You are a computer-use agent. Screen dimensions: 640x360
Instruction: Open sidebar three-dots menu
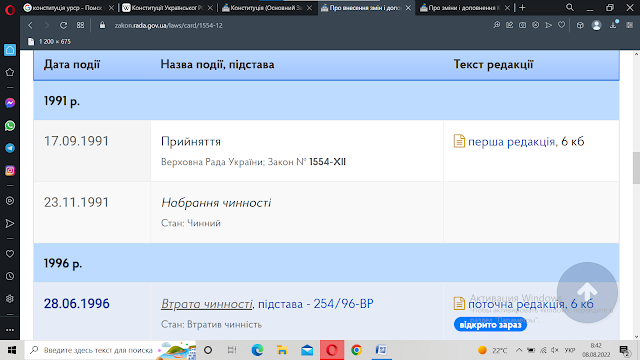[10, 330]
